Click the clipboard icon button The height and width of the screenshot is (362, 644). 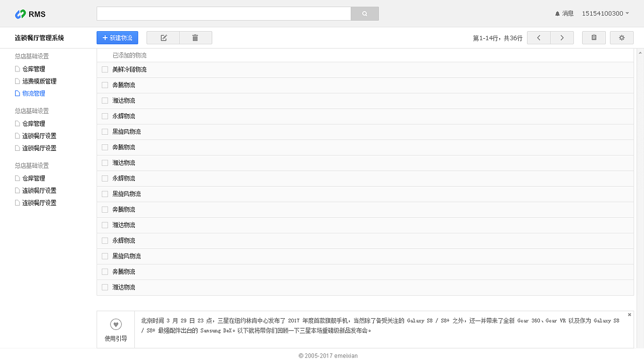click(594, 38)
